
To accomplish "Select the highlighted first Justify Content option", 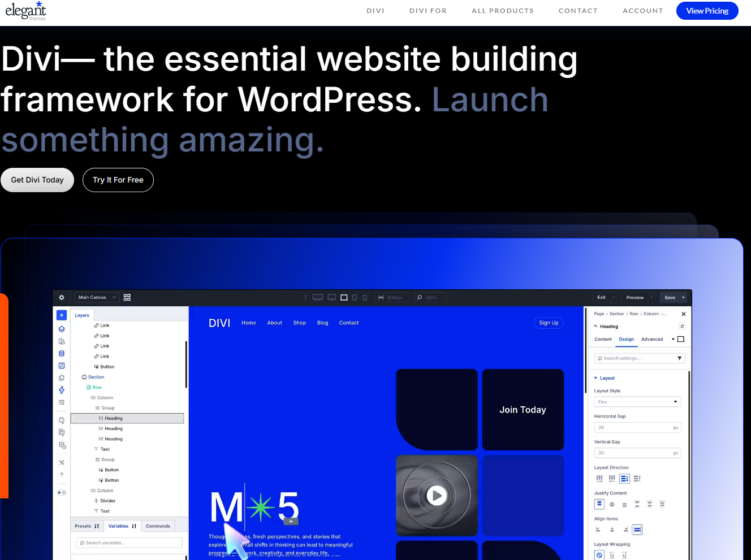I will (599, 504).
